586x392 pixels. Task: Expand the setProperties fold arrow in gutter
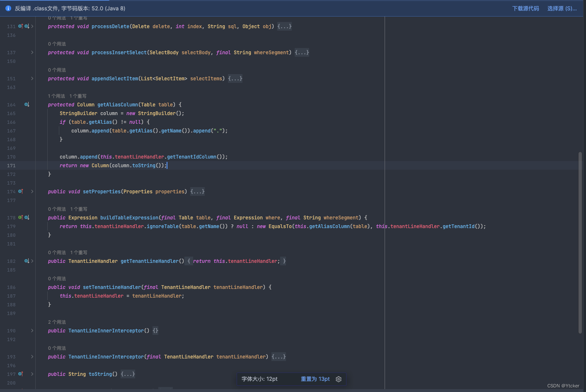(32, 191)
